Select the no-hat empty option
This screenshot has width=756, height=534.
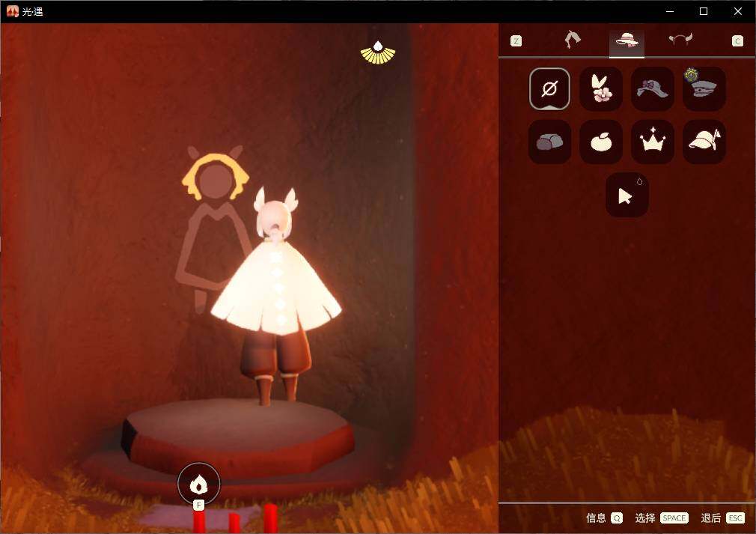pos(549,89)
